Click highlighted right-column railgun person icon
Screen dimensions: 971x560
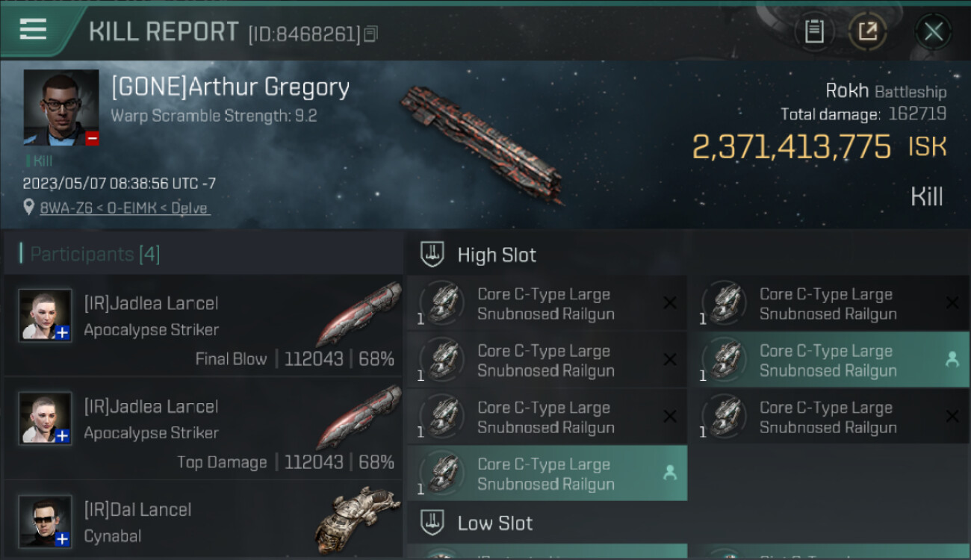(x=952, y=360)
